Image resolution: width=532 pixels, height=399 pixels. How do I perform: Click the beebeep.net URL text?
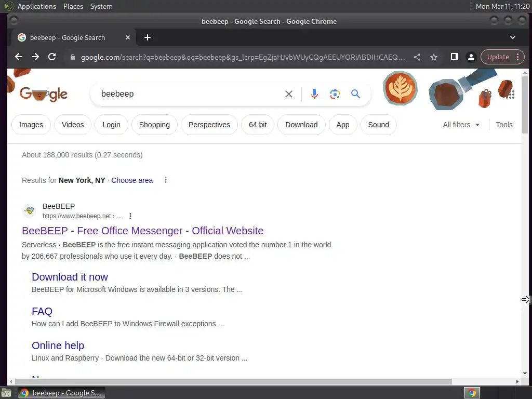click(x=82, y=216)
